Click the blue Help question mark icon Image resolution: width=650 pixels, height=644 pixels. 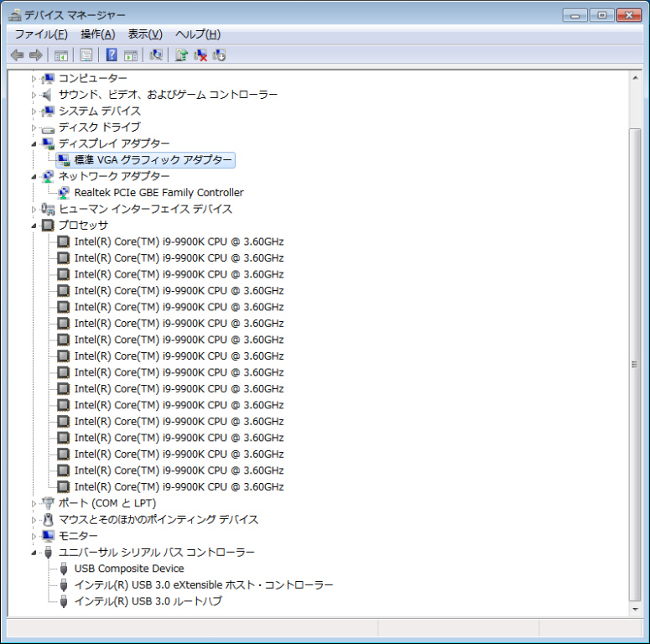(112, 55)
